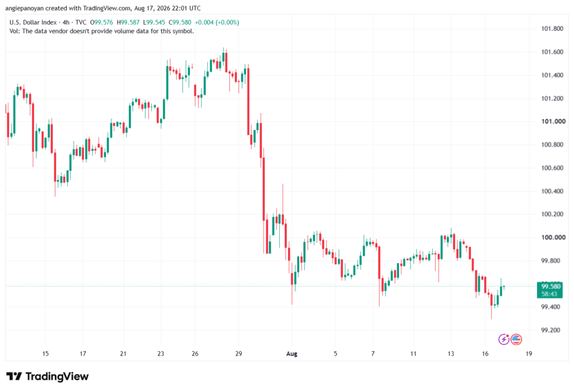574x392 pixels.
Task: Select the close value C99.580
Action: click(180, 22)
